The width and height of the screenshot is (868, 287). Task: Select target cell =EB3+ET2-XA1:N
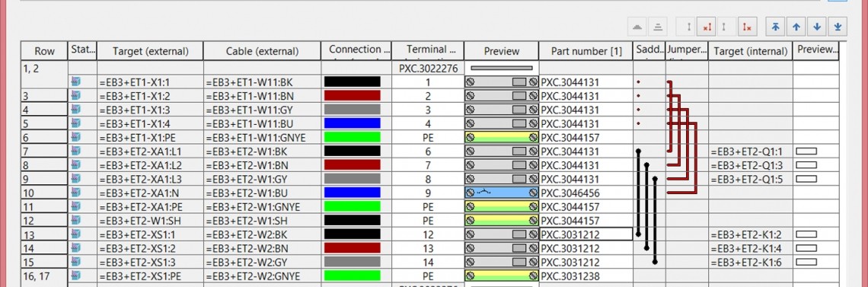150,193
